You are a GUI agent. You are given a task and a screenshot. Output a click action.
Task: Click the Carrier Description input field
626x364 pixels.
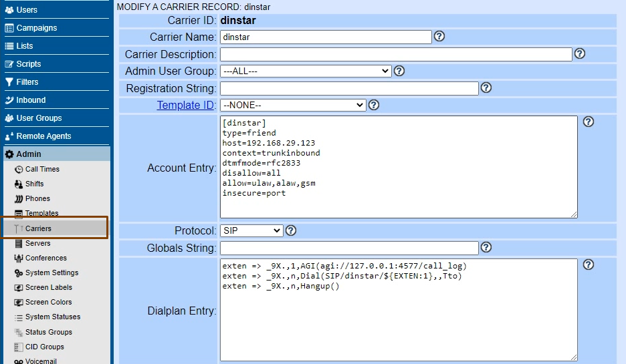pyautogui.click(x=396, y=54)
